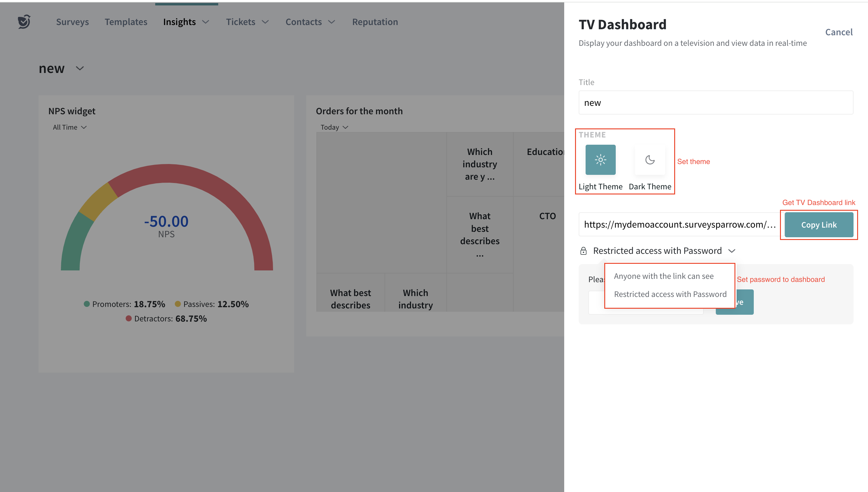Select the Dark Theme moon icon
This screenshot has height=492, width=868.
649,159
